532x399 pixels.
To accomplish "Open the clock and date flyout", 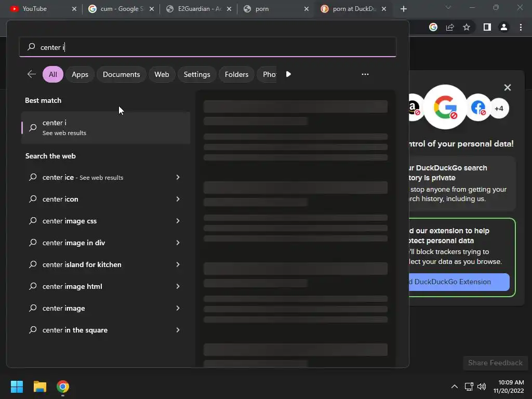I will [509, 387].
